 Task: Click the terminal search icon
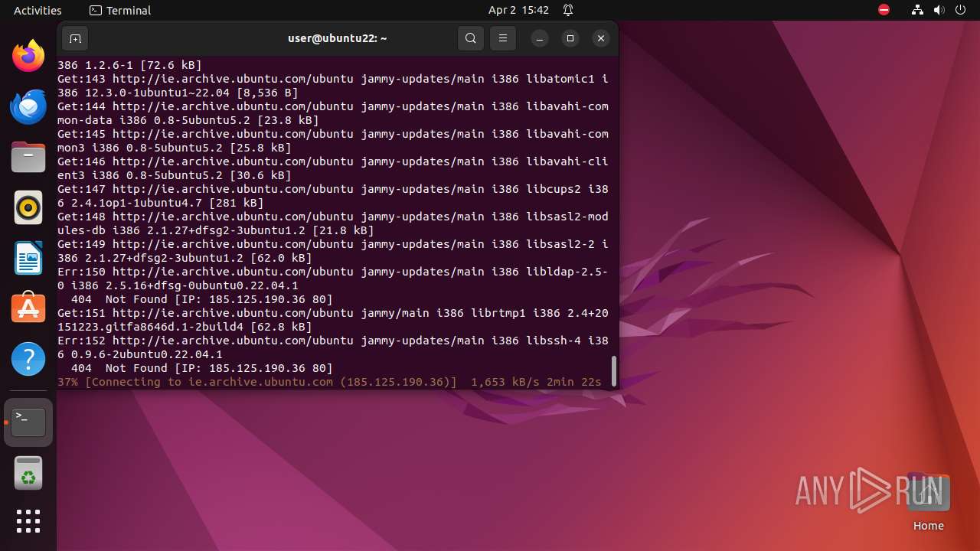pyautogui.click(x=471, y=38)
